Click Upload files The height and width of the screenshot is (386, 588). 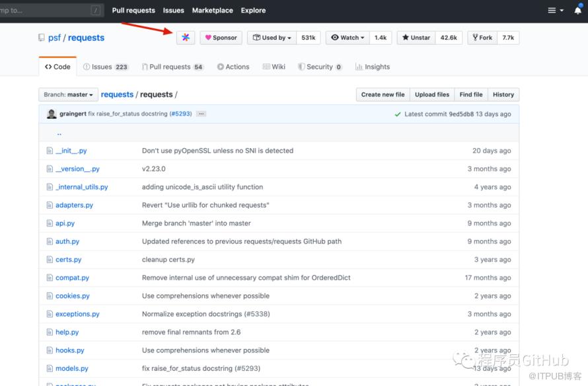tap(432, 95)
